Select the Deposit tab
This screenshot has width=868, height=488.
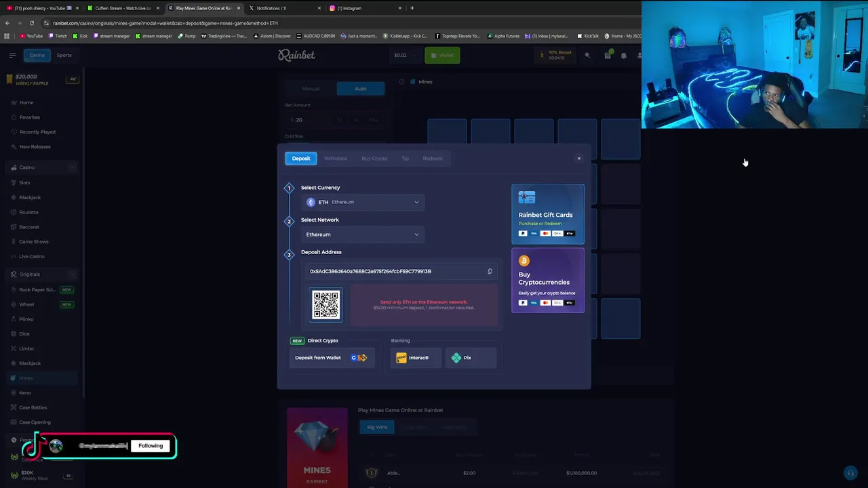pyautogui.click(x=301, y=159)
